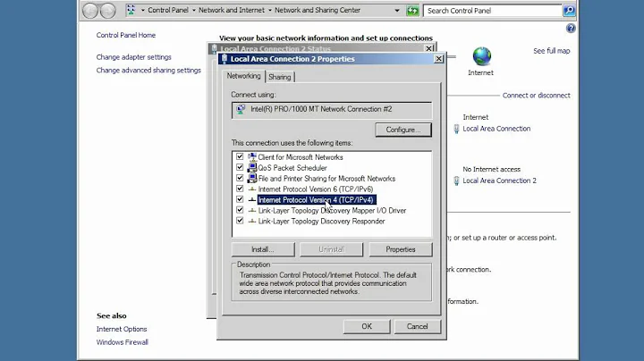Cancel the Properties dialog
644x361 pixels.
418,326
